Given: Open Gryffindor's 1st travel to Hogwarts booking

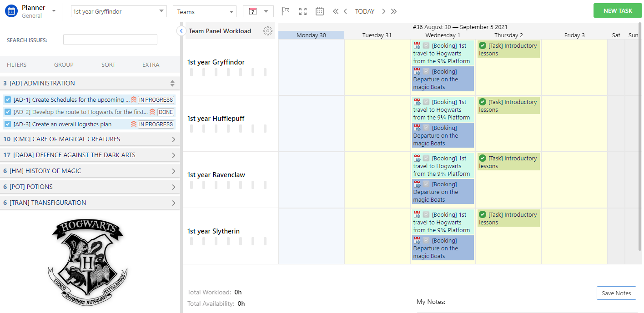Looking at the screenshot, I should click(443, 53).
